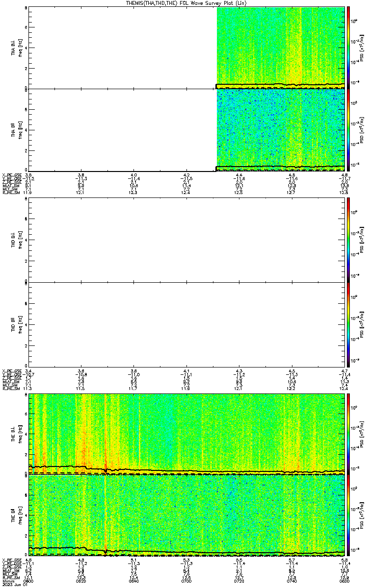This screenshot has width=368, height=588.
Task: Click the 'THD B⊥ freq [Hz]' axis label
Action: tap(16, 240)
